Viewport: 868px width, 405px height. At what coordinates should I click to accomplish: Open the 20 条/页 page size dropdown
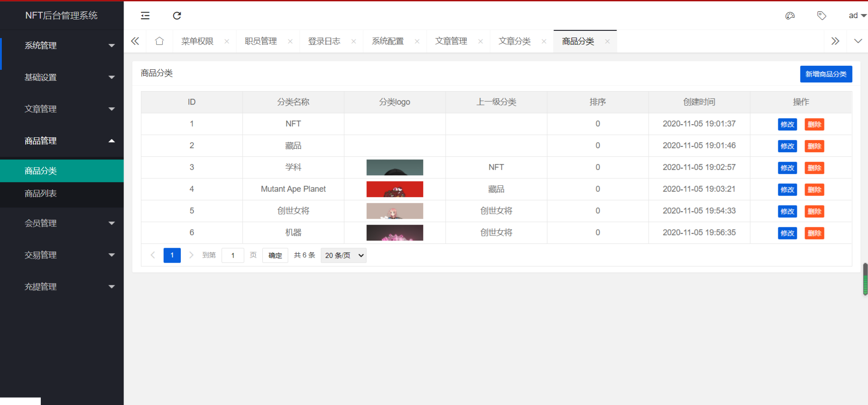click(x=343, y=256)
